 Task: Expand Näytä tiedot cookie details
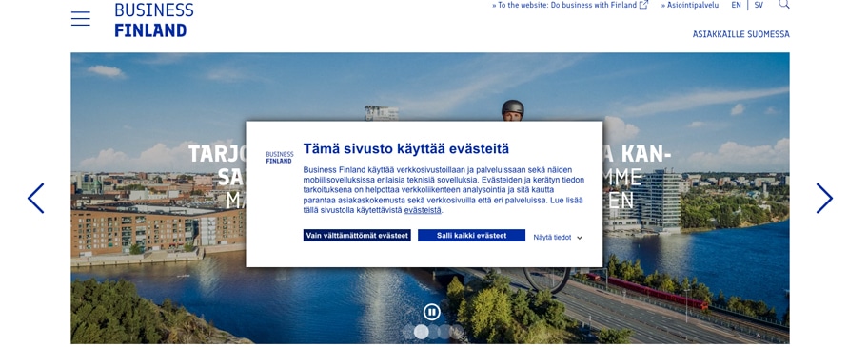558,237
